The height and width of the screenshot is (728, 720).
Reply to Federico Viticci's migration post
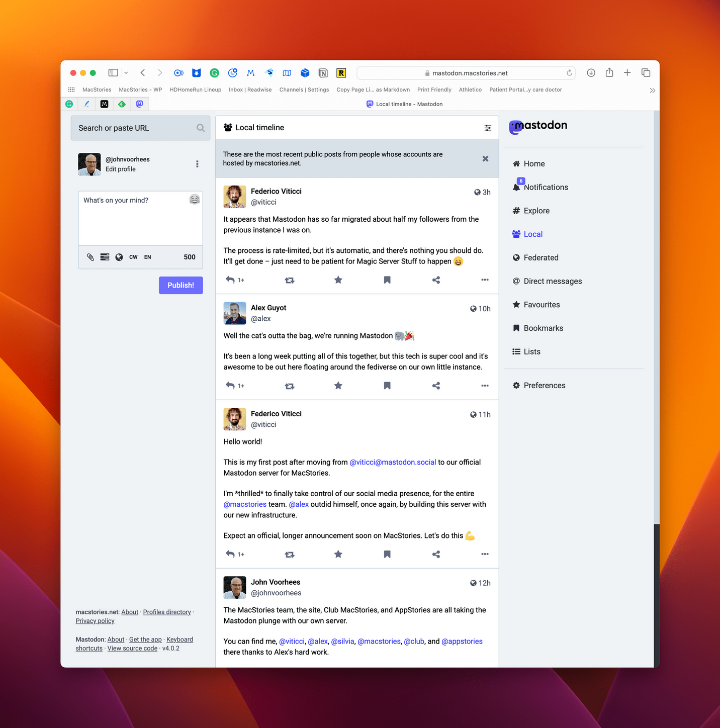[x=230, y=280]
